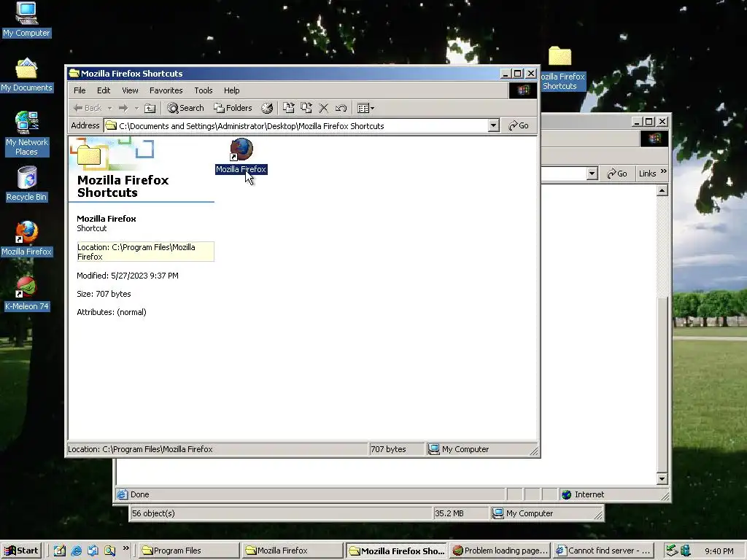Select Mozilla Firefox desktop shortcut
The height and width of the screenshot is (560, 747).
pyautogui.click(x=26, y=238)
